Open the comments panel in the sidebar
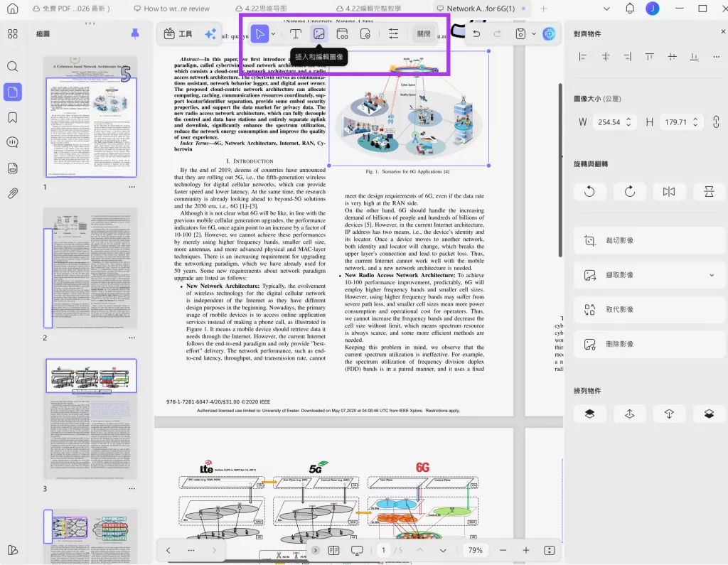The height and width of the screenshot is (565, 728). 11,142
